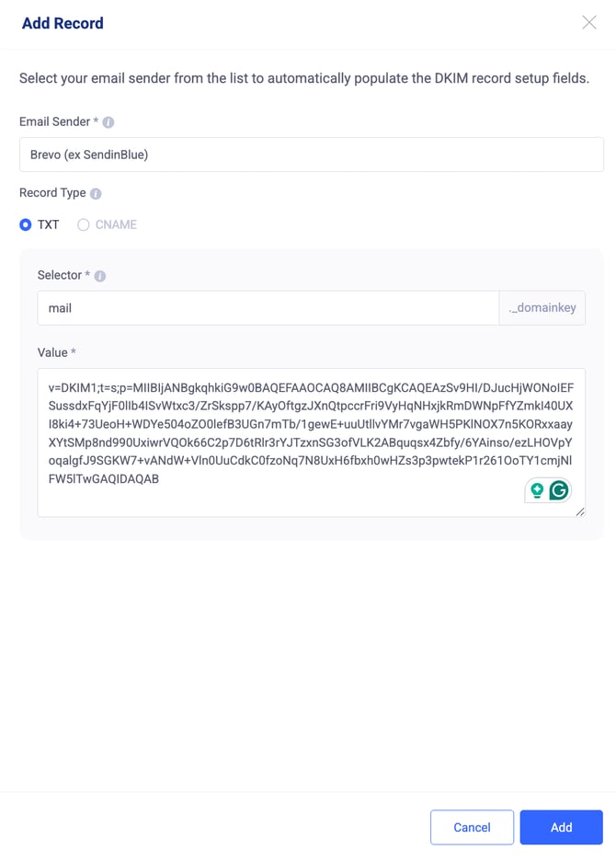Click the Add Record dialog title

pyautogui.click(x=63, y=23)
